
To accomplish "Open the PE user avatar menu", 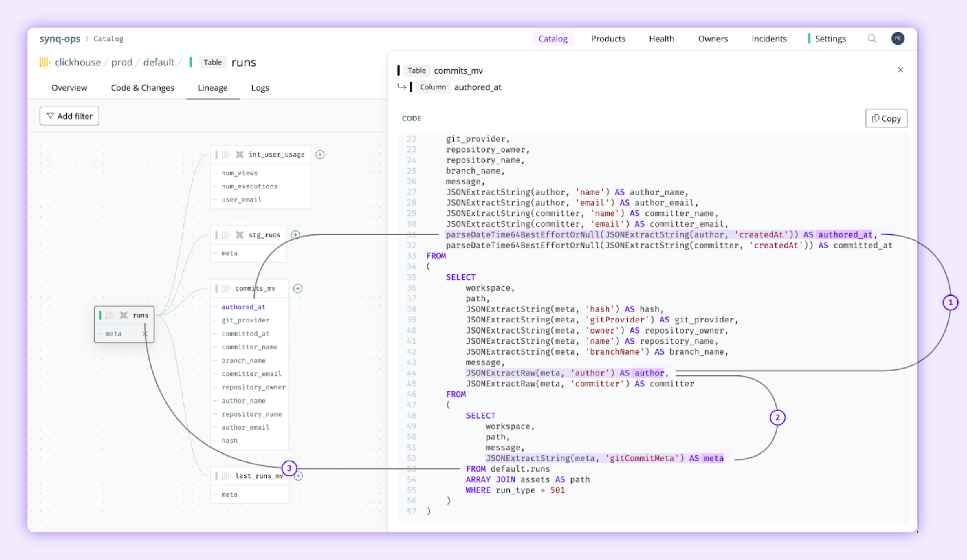I will click(x=898, y=38).
